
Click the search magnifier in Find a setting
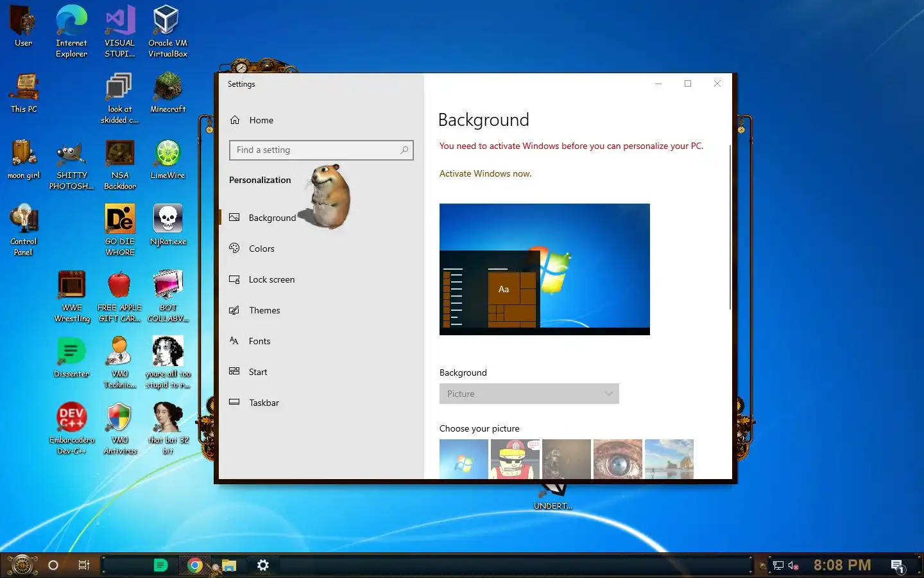coord(404,150)
